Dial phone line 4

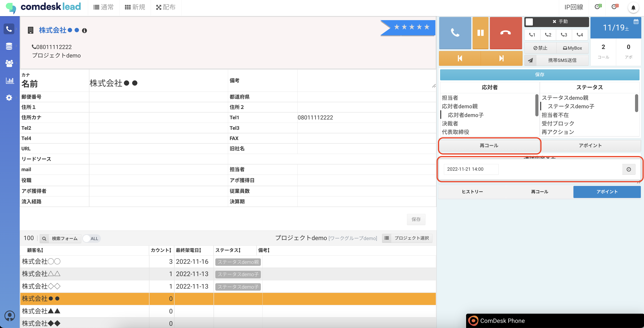click(580, 35)
